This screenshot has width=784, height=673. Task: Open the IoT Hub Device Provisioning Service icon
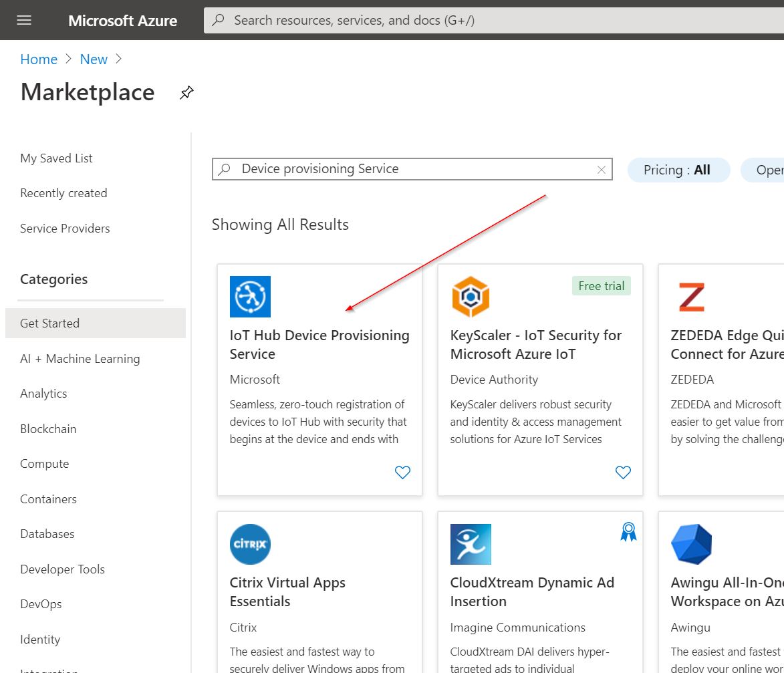pyautogui.click(x=249, y=296)
